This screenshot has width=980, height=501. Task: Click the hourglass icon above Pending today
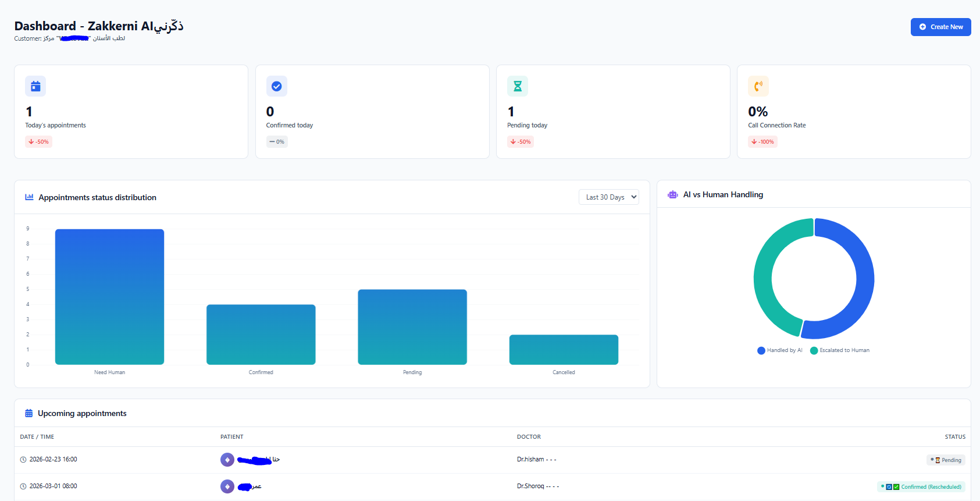point(518,86)
